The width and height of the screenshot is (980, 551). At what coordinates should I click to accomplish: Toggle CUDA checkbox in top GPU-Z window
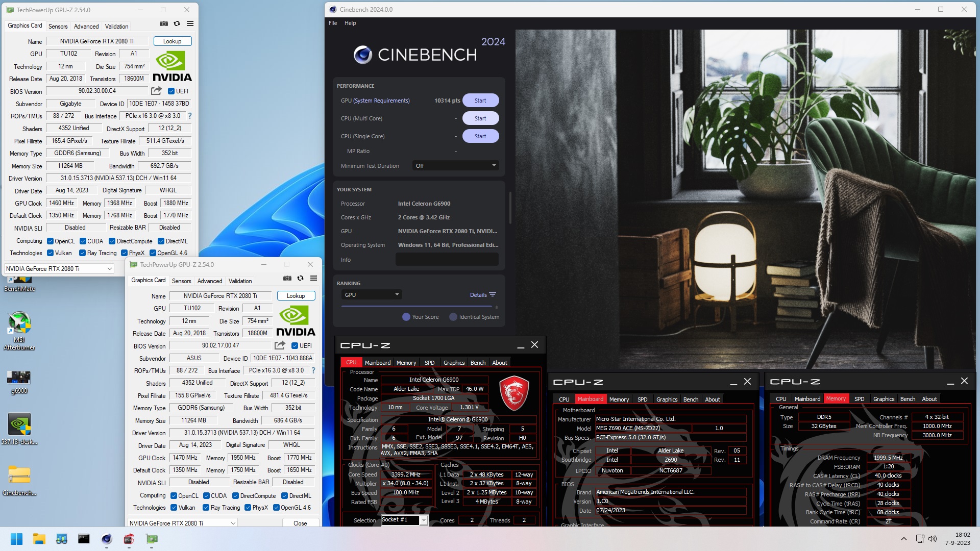(83, 241)
